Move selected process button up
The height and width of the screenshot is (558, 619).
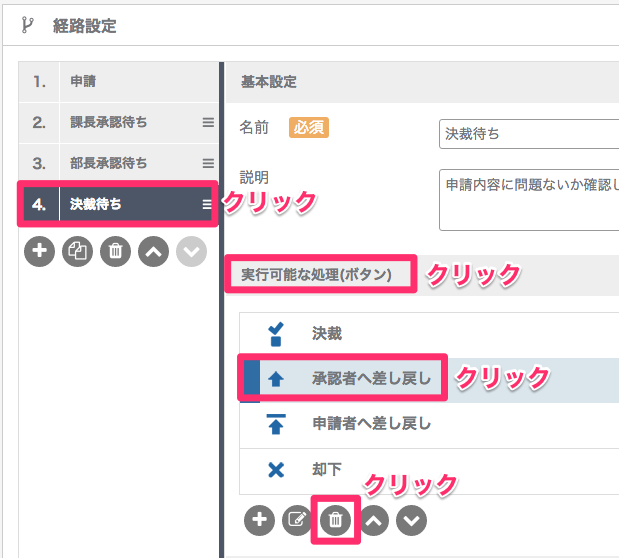[374, 520]
